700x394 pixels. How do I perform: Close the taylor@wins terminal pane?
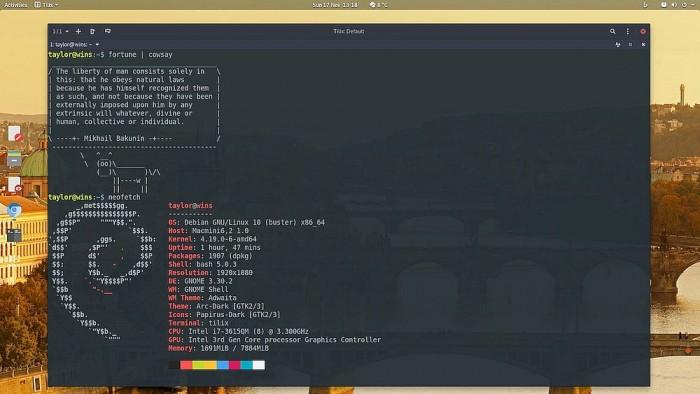[643, 45]
